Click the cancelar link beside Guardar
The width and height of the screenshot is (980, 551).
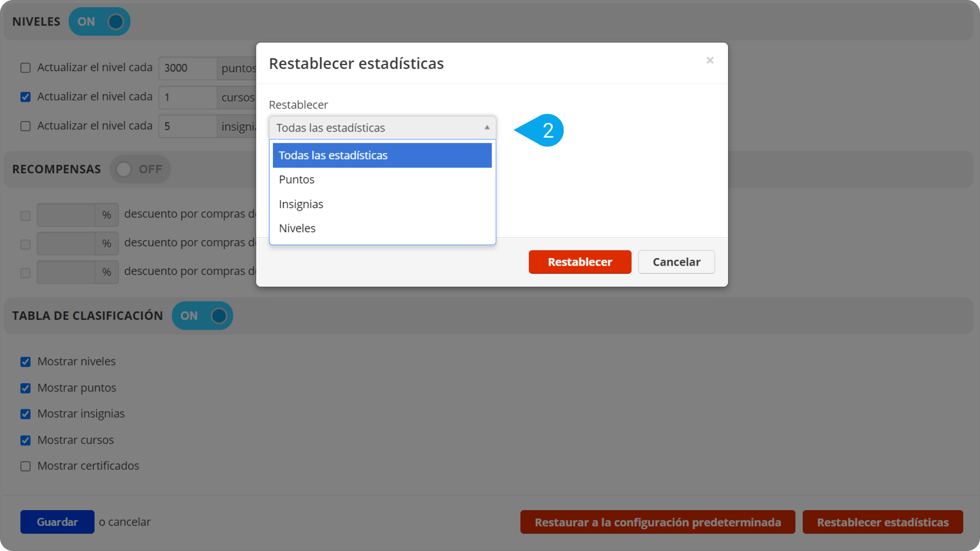tap(129, 522)
